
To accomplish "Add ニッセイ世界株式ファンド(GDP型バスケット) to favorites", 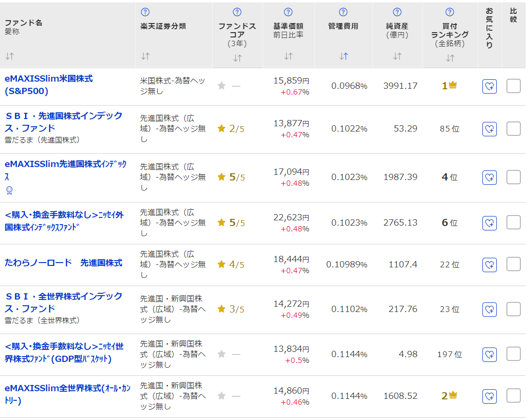I will [x=490, y=355].
